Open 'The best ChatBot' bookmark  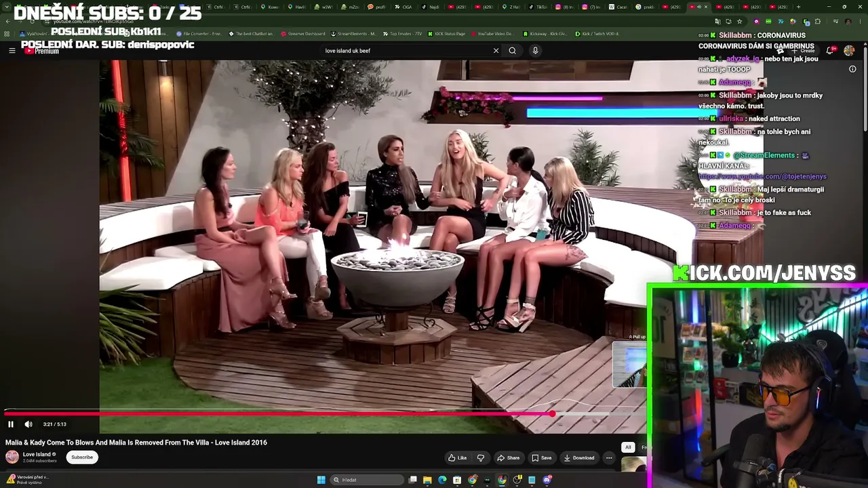(252, 34)
